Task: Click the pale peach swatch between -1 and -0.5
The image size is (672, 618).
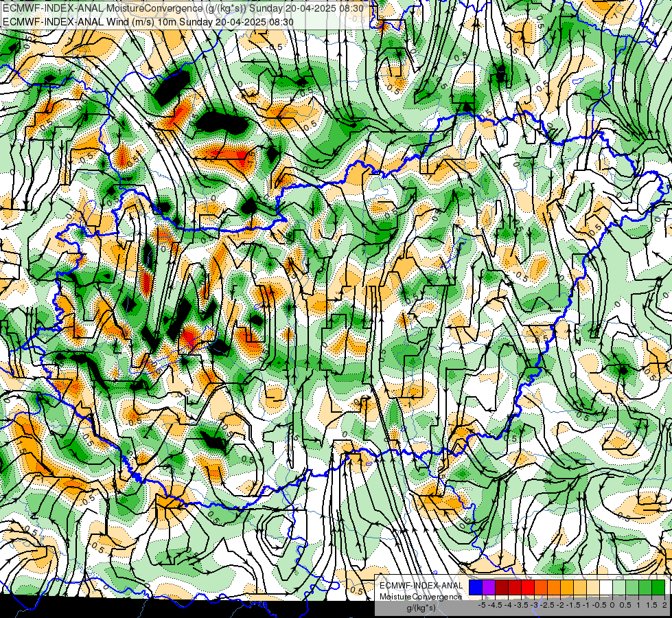Action: click(x=593, y=587)
